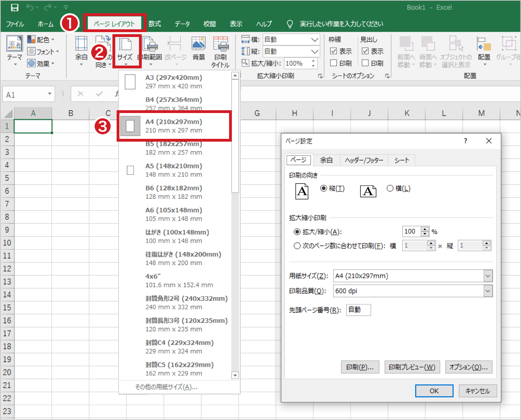Expand the paper size 用紙サイズ dropdown
The width and height of the screenshot is (521, 420).
pyautogui.click(x=488, y=276)
